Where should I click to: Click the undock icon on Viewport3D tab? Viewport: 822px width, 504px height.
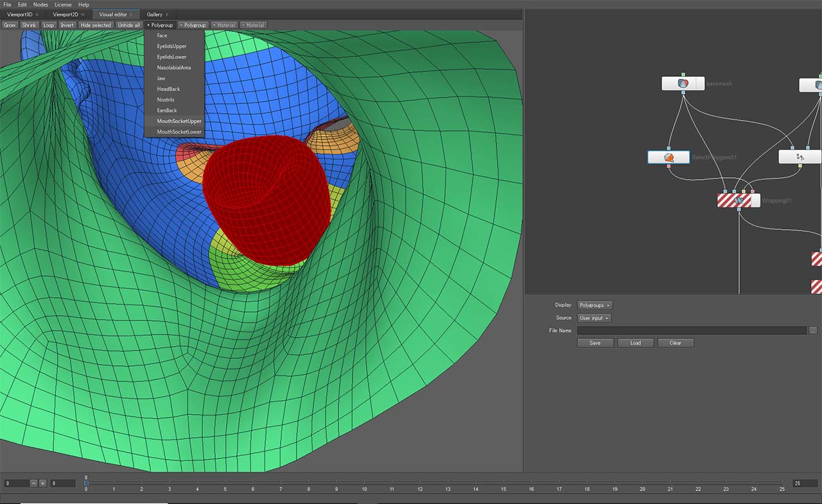tap(37, 14)
